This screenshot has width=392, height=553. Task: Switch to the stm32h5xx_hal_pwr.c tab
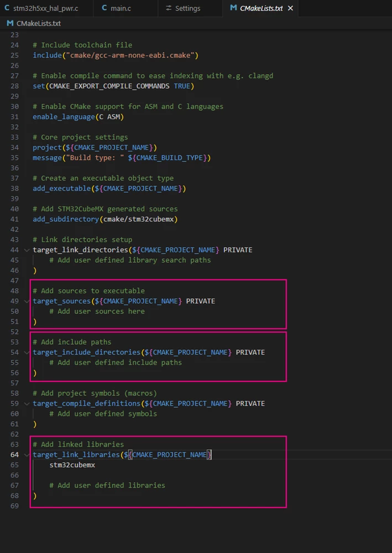coord(46,8)
